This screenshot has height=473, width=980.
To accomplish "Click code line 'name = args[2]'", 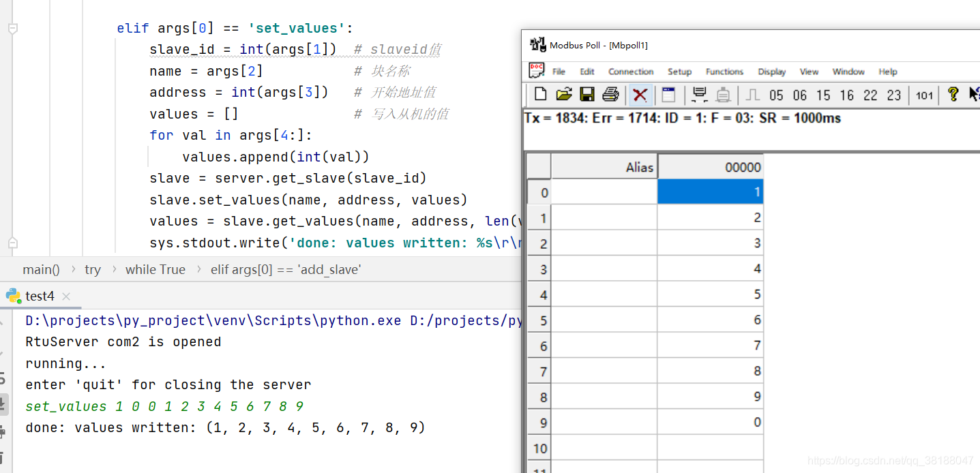I will coord(206,71).
